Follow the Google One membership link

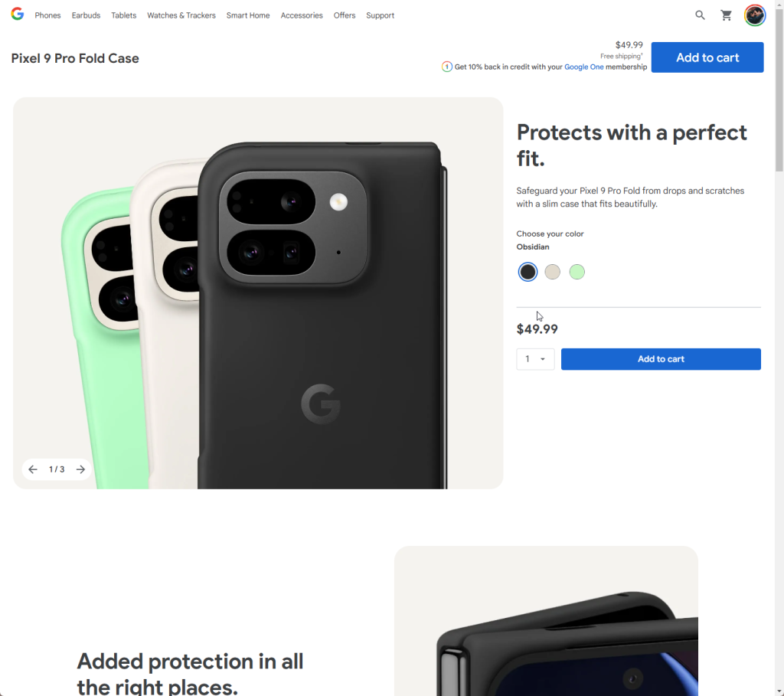point(584,67)
